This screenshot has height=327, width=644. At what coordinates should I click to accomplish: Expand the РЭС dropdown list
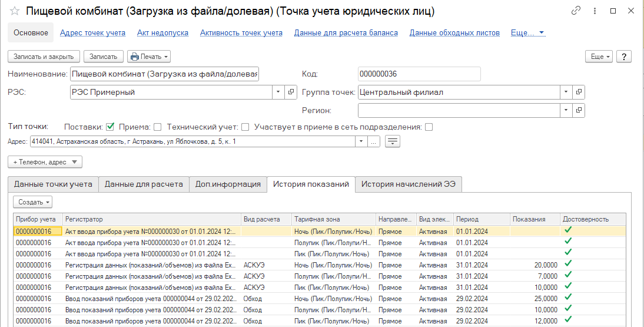pos(278,93)
